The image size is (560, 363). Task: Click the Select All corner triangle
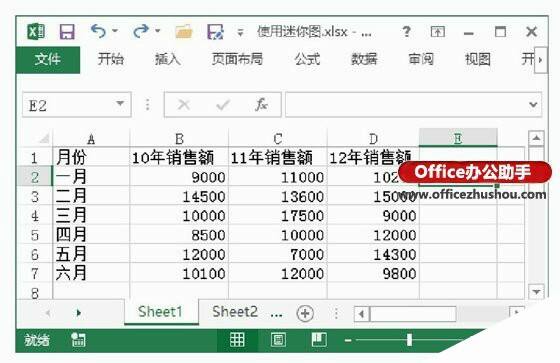(44, 138)
